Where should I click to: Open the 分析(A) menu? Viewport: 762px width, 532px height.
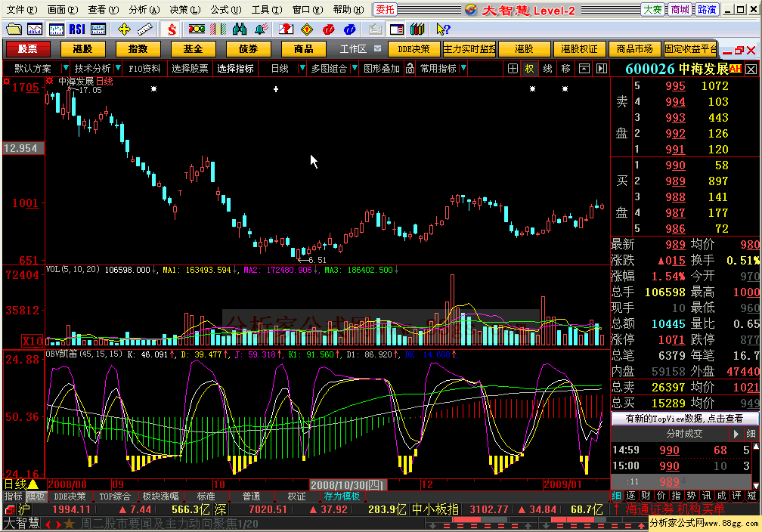tap(144, 10)
